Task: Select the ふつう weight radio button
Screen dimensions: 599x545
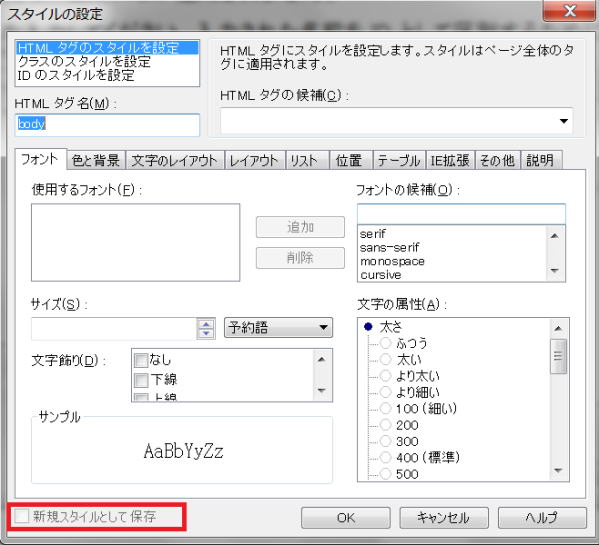Action: 385,343
